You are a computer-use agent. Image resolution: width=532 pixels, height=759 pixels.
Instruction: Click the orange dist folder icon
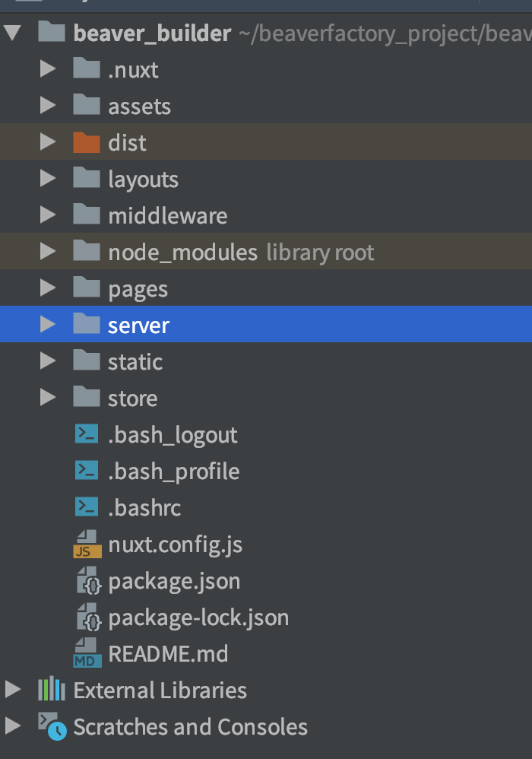pyautogui.click(x=87, y=142)
